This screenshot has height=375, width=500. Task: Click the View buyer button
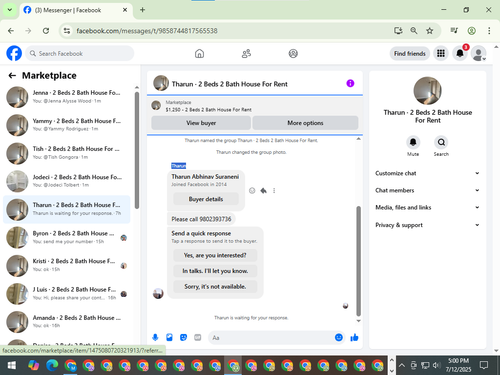pyautogui.click(x=201, y=123)
